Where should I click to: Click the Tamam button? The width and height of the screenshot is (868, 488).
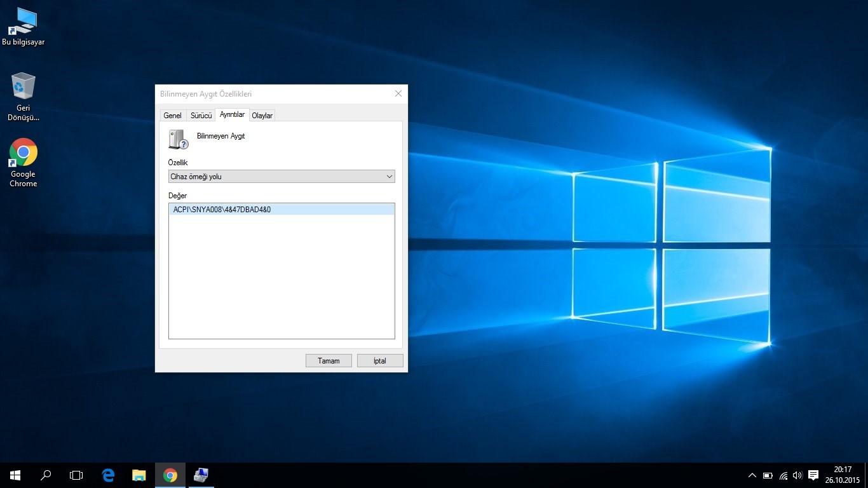tap(329, 360)
